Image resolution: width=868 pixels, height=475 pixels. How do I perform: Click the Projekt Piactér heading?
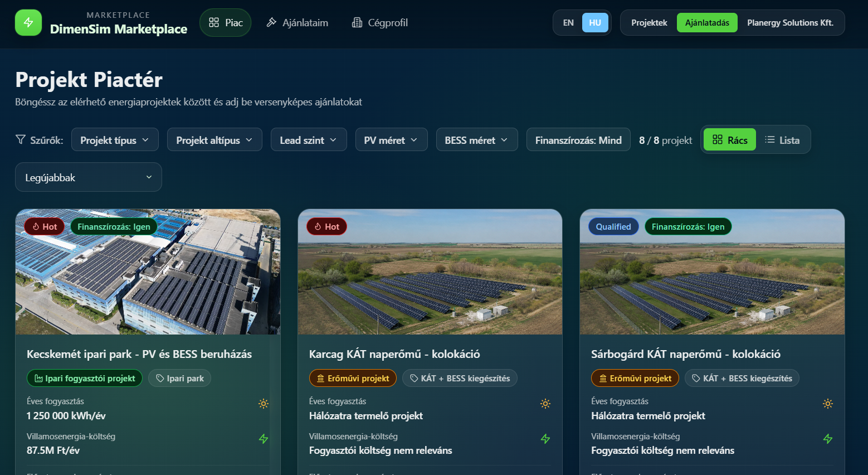pos(89,80)
